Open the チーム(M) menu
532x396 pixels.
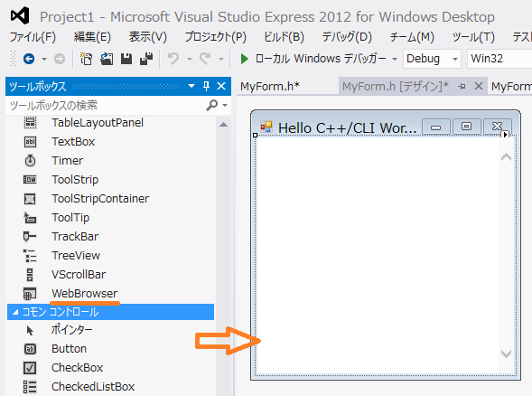[x=412, y=37]
